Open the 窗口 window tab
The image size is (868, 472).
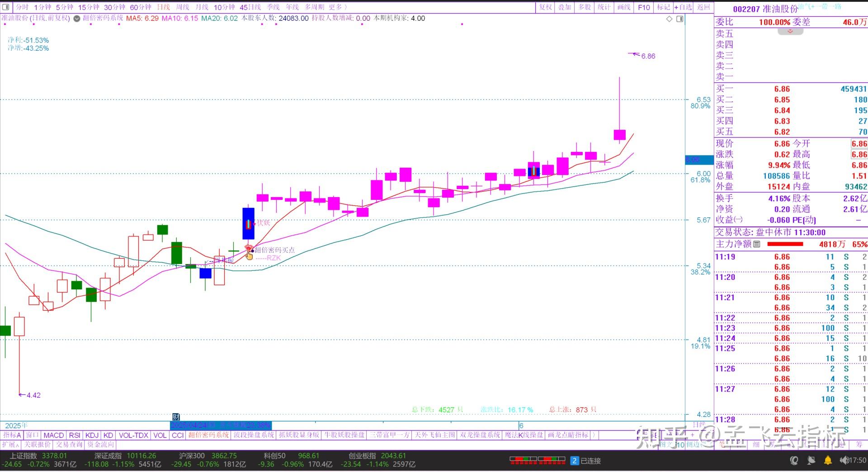pyautogui.click(x=32, y=435)
